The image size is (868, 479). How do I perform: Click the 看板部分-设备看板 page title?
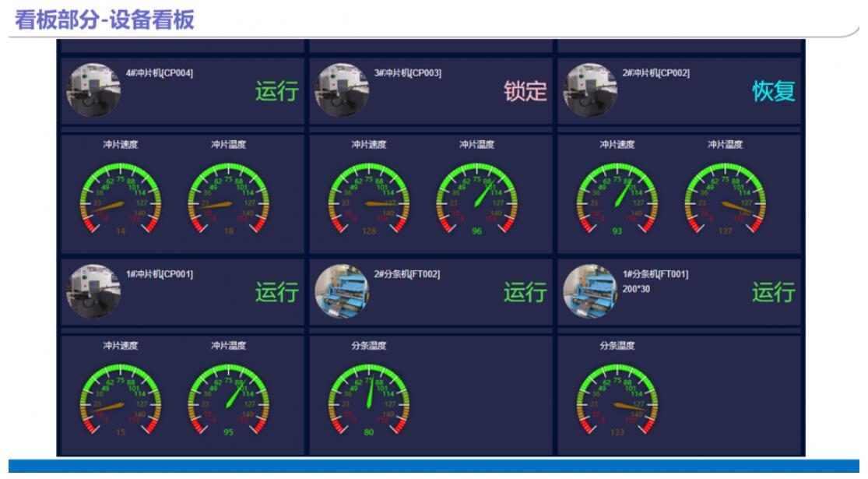point(105,19)
